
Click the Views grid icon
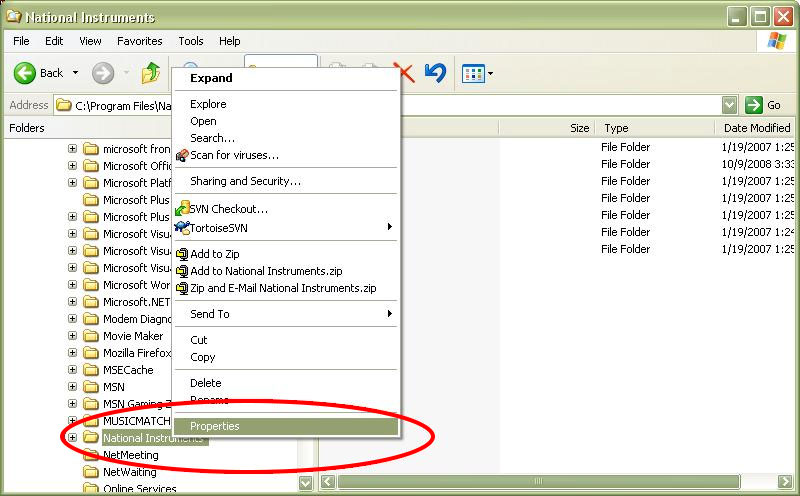click(473, 74)
